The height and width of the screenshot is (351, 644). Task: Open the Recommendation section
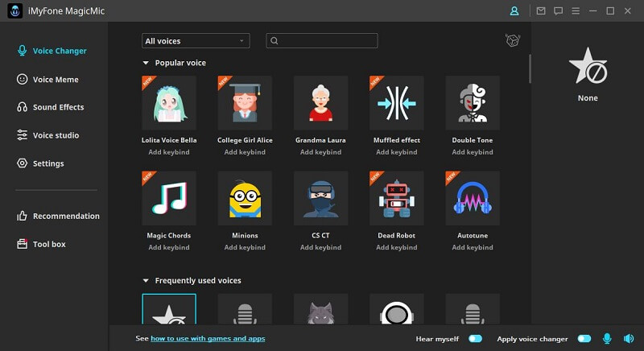(58, 216)
